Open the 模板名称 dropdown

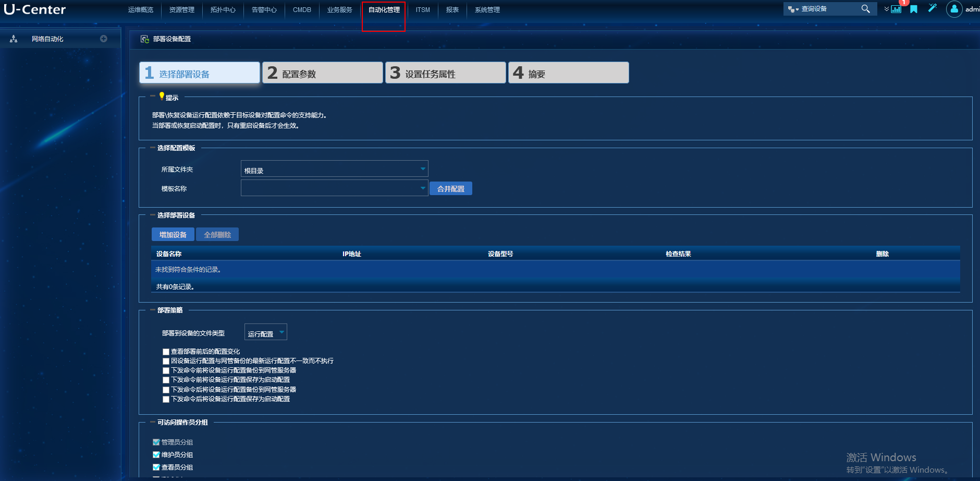click(x=334, y=188)
